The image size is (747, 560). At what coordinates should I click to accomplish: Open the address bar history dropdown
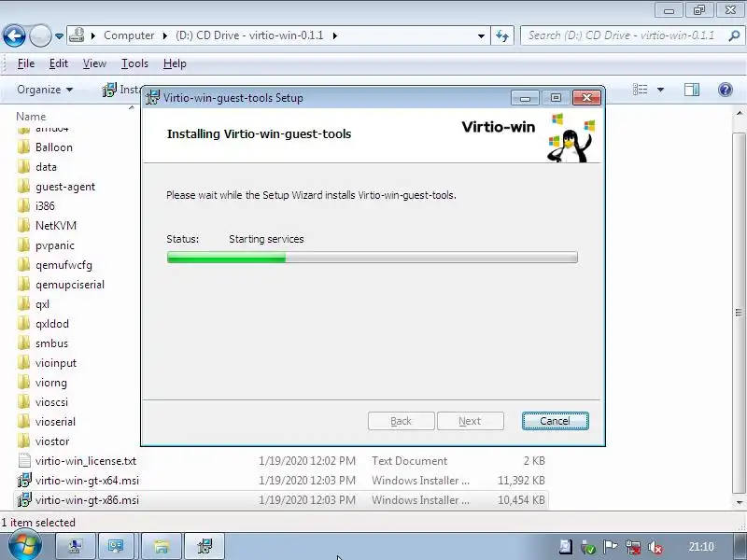click(481, 35)
